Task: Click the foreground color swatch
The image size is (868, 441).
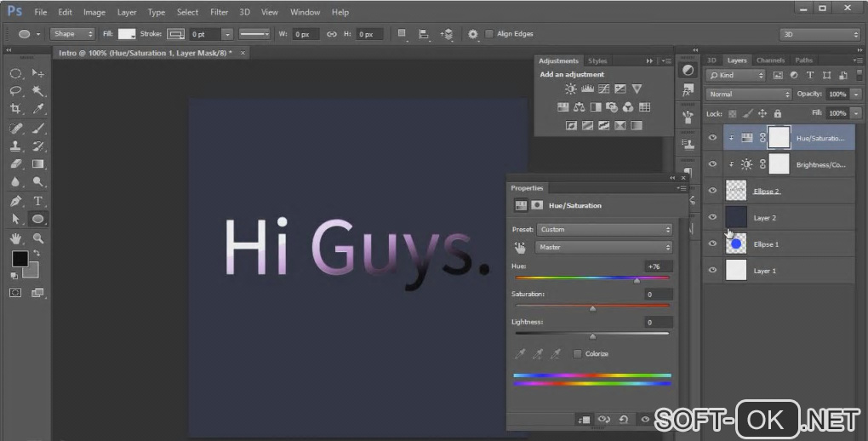Action: [20, 259]
